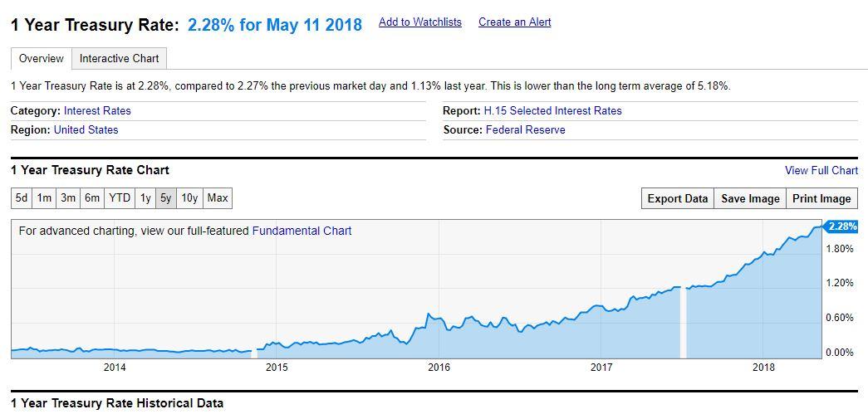The width and height of the screenshot is (868, 414).
Task: Switch to the Interactive Chart tab
Action: click(119, 59)
